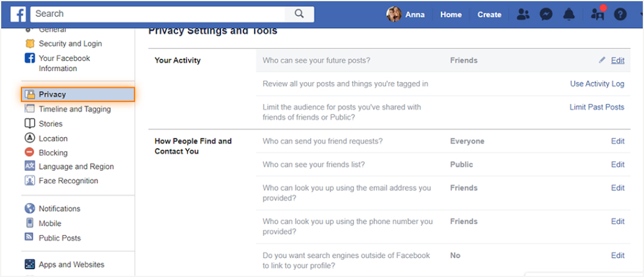644x277 pixels.
Task: Click the Facebook logo icon
Action: click(18, 14)
